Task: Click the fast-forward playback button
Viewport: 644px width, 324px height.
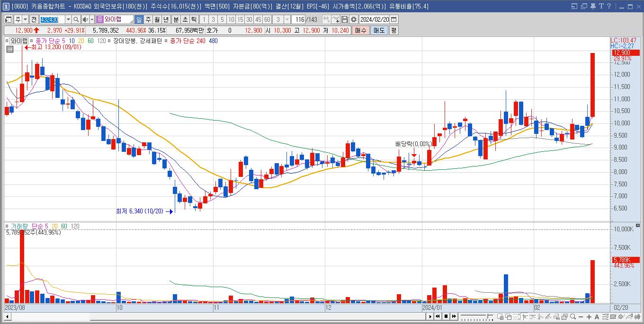Action: (454, 316)
